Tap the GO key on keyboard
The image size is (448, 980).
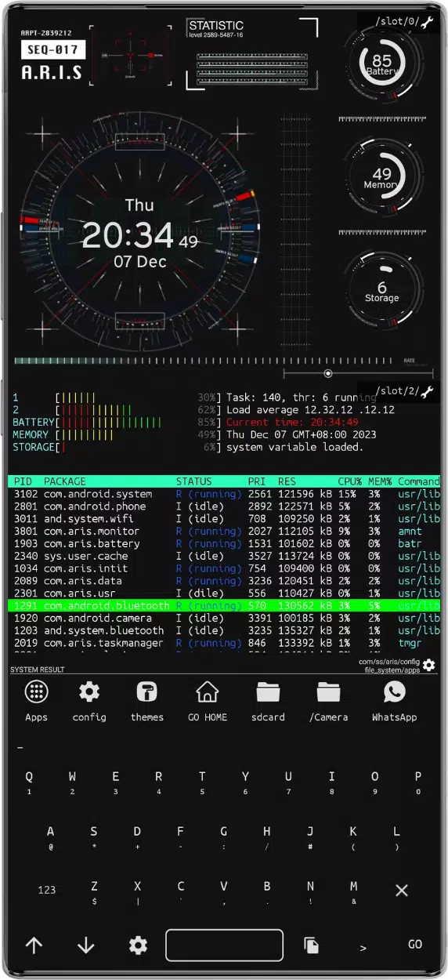[415, 945]
